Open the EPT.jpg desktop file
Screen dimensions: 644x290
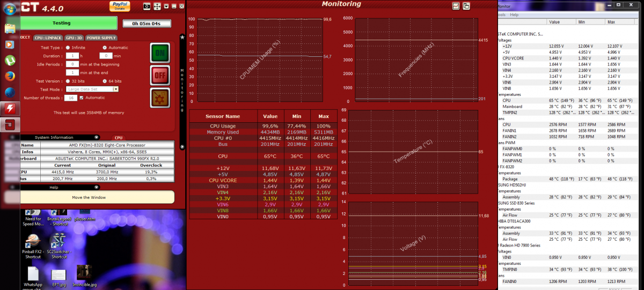(59, 278)
